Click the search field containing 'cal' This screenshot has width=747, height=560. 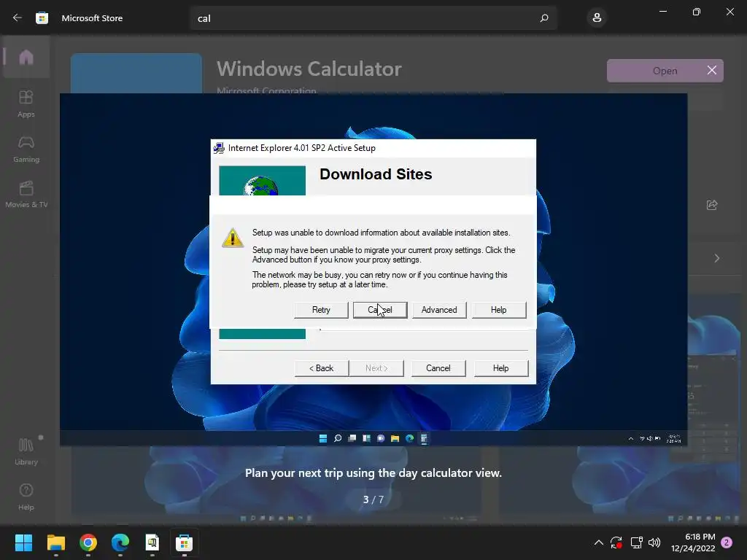click(373, 18)
